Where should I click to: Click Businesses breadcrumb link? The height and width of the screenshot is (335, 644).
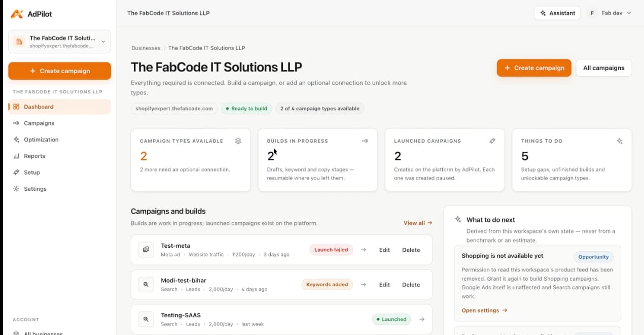pos(146,48)
